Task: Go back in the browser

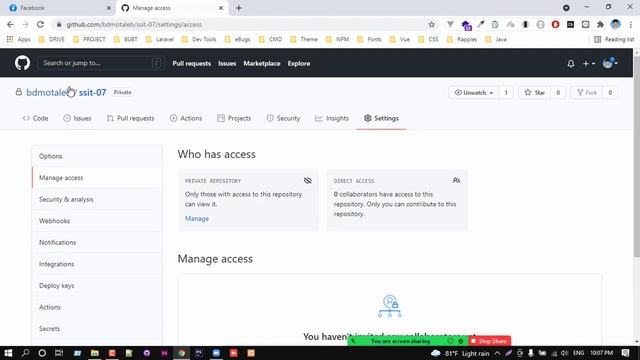Action: tap(10, 24)
